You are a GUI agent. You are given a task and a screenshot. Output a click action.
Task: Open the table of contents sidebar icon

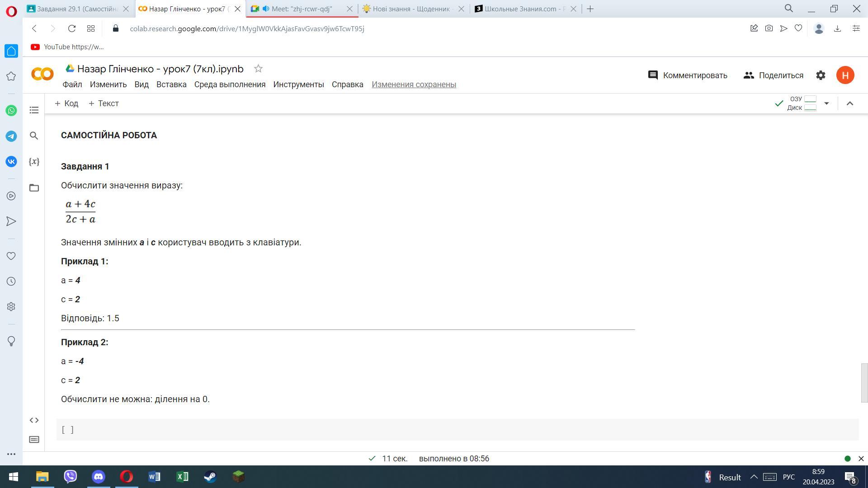(x=34, y=110)
